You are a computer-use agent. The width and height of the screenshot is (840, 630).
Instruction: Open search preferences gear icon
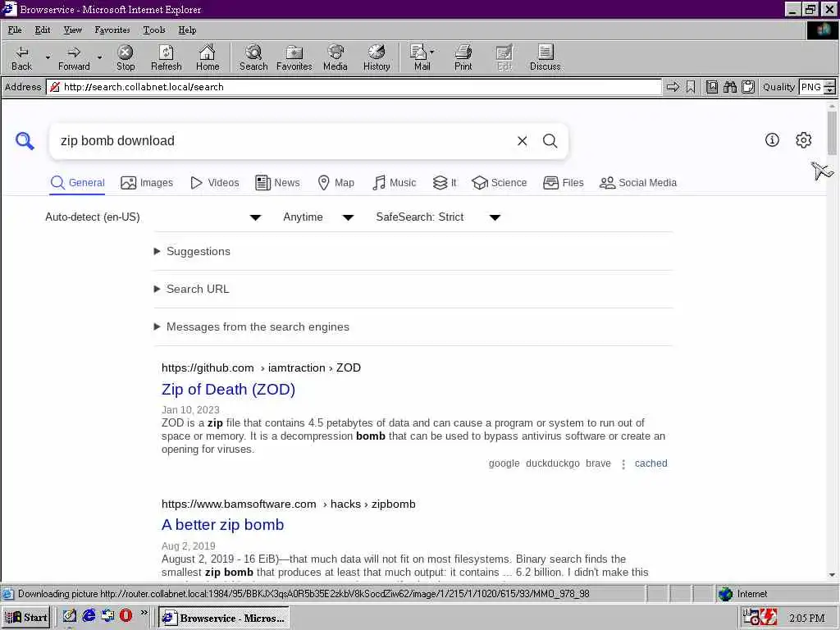click(804, 139)
